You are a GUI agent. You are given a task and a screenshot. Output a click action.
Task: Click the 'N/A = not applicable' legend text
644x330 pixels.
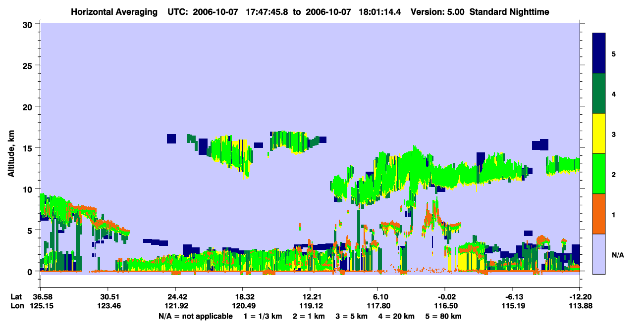pos(196,316)
